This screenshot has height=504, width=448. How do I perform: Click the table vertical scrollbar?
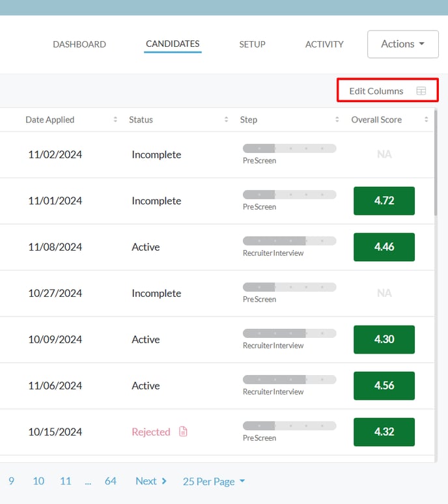click(436, 162)
